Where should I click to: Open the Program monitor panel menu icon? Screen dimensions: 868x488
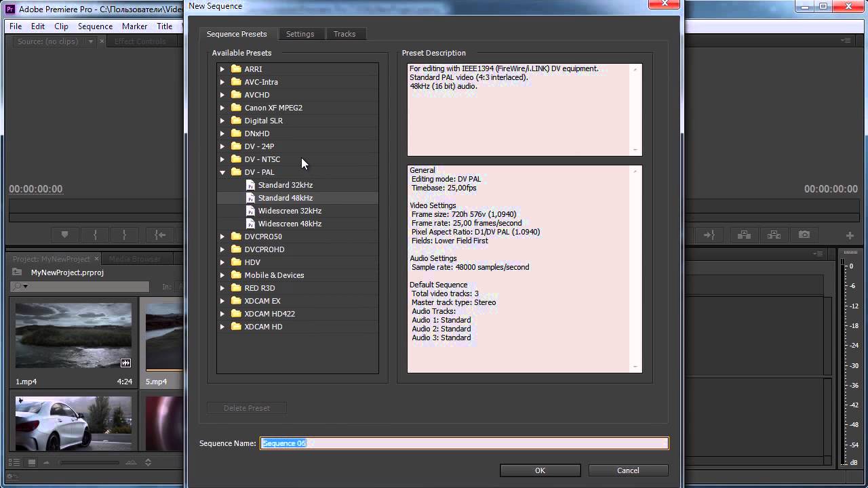tap(846, 41)
